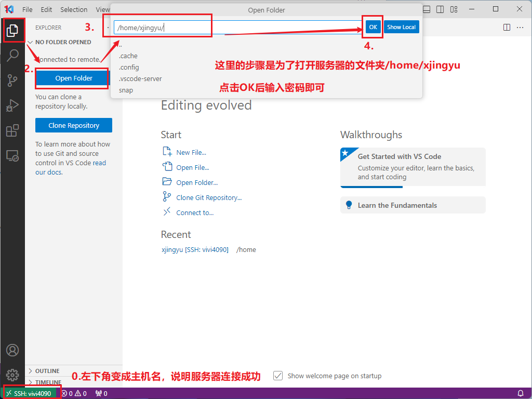Open the Selection menu
Viewport: 532px width, 399px height.
(74, 9)
